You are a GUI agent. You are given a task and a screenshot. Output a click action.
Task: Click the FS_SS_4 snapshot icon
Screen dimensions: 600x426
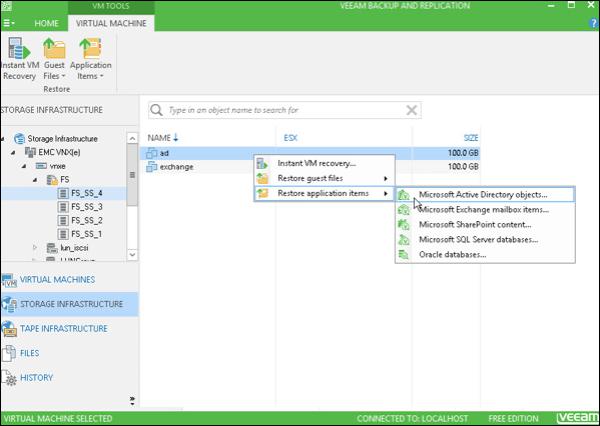[x=63, y=193]
